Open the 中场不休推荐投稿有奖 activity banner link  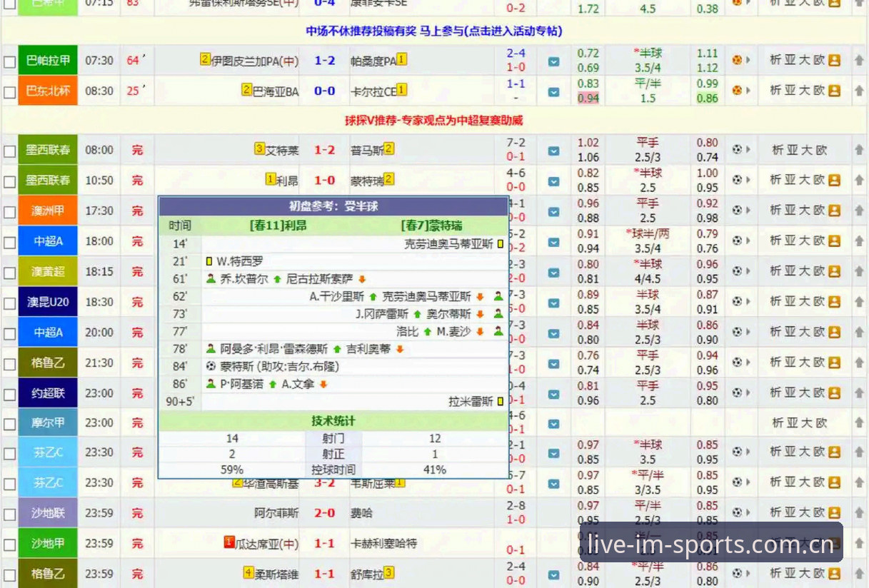pos(434,31)
